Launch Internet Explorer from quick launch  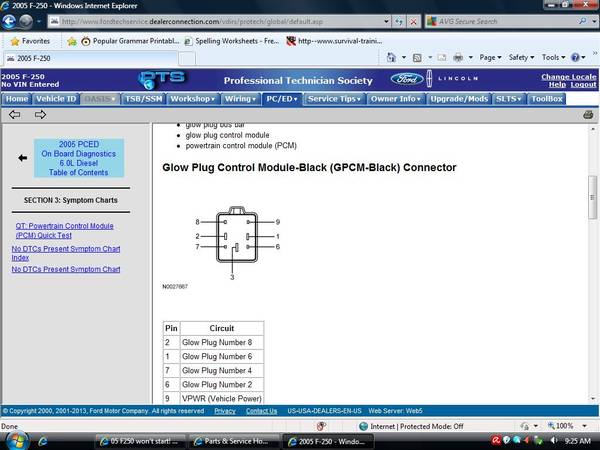click(42, 441)
